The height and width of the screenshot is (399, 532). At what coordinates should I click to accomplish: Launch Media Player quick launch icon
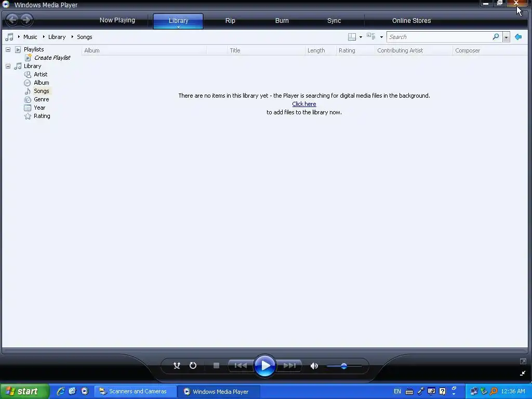(85, 391)
